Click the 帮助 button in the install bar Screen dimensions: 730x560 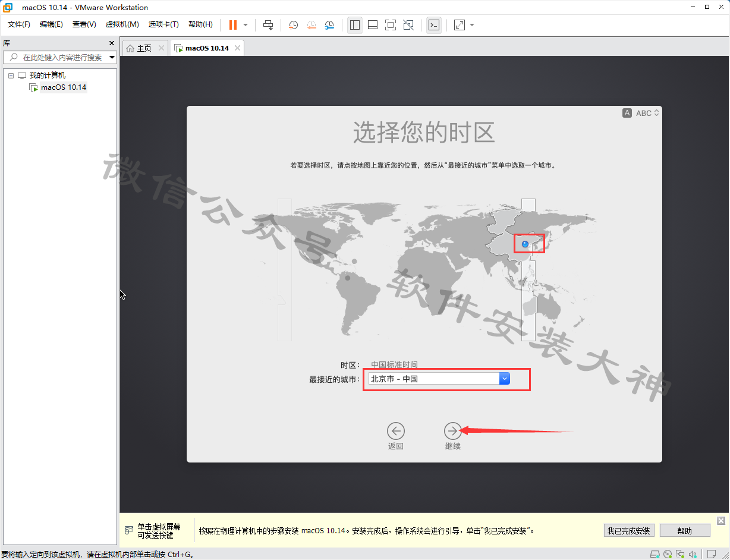click(685, 531)
